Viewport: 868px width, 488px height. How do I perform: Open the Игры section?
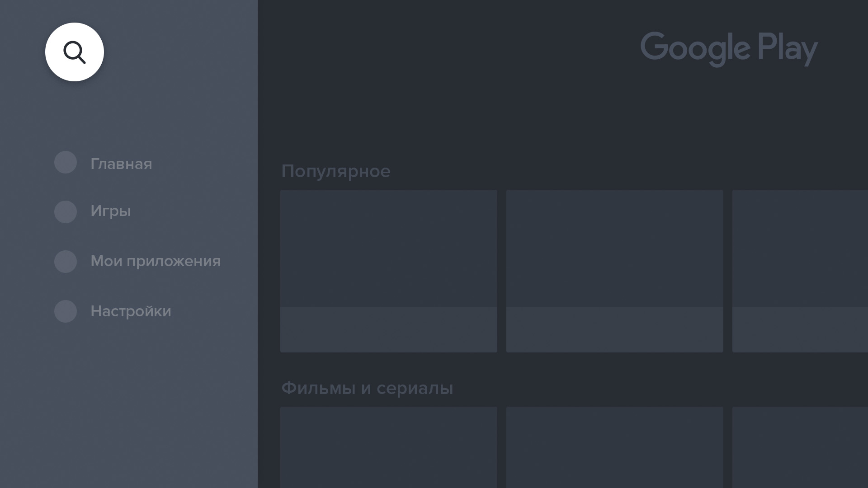pyautogui.click(x=111, y=211)
